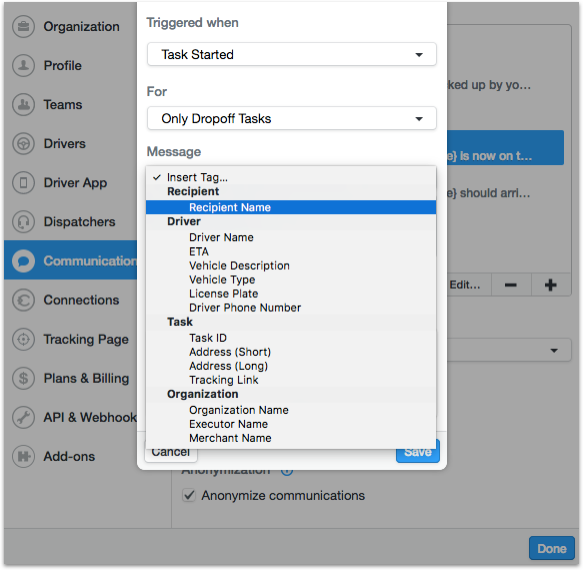Image resolution: width=583 pixels, height=570 pixels.
Task: Click the Driver App phone icon
Action: point(23,183)
